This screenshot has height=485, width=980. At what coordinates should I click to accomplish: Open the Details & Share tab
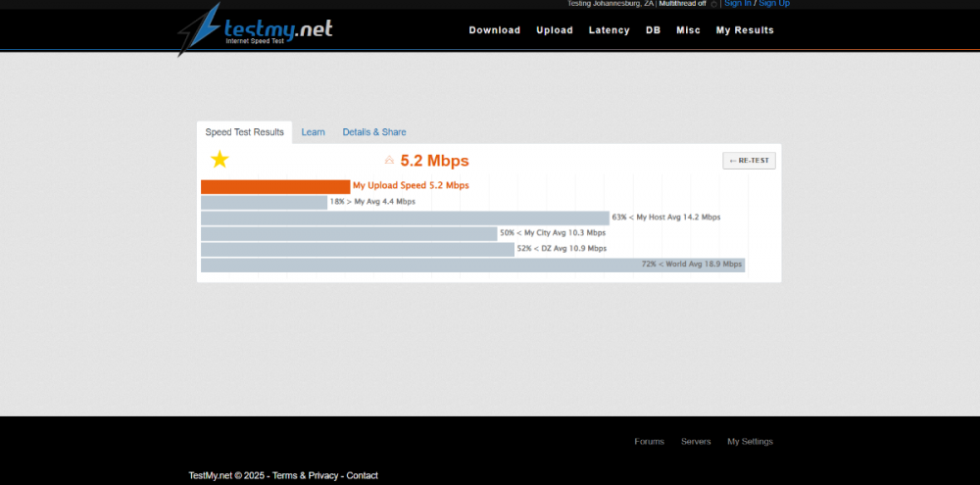click(373, 132)
